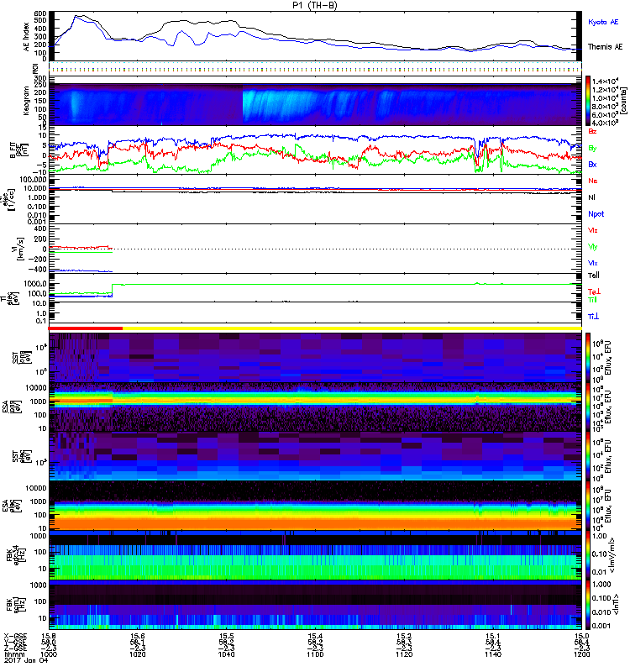630x672 pixels.
Task: Select the 2017 Jan 04 date label
Action: [26, 660]
